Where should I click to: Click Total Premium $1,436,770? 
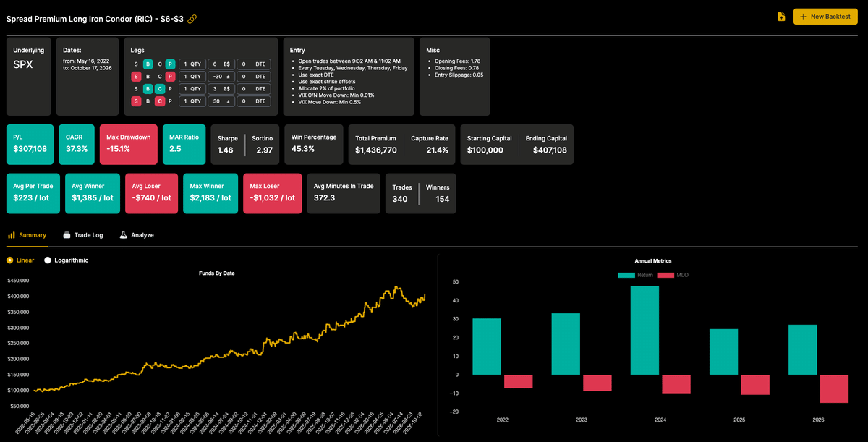(x=376, y=150)
